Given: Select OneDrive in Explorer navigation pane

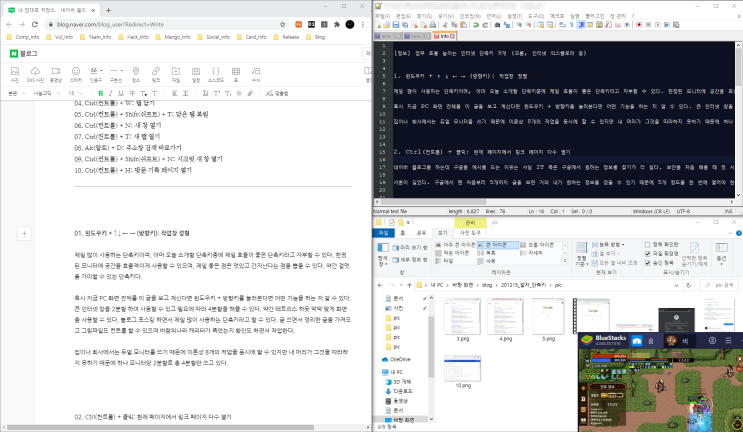Looking at the screenshot, I should click(397, 359).
